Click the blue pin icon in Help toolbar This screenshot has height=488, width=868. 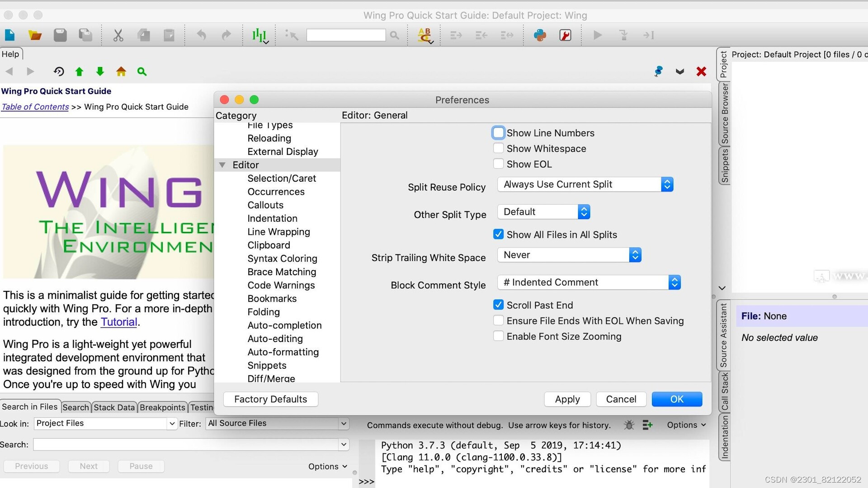[659, 71]
